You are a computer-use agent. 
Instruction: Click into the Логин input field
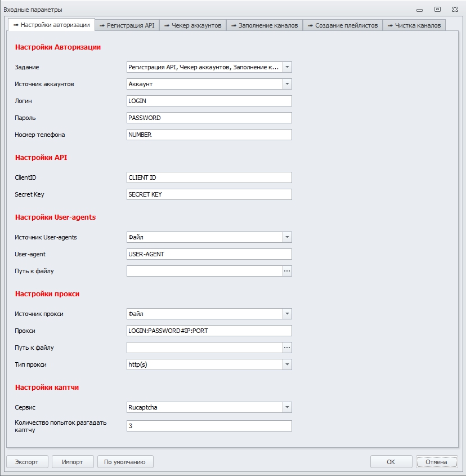[x=209, y=101]
